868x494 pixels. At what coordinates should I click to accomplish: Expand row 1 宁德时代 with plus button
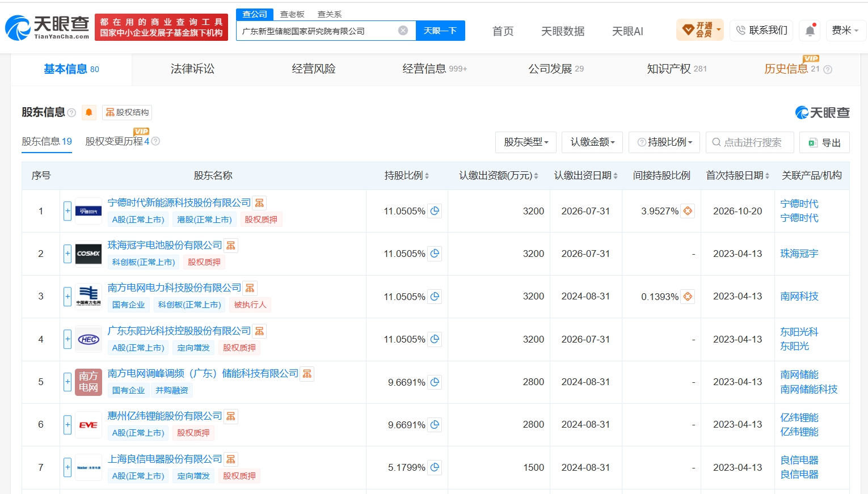click(x=68, y=211)
